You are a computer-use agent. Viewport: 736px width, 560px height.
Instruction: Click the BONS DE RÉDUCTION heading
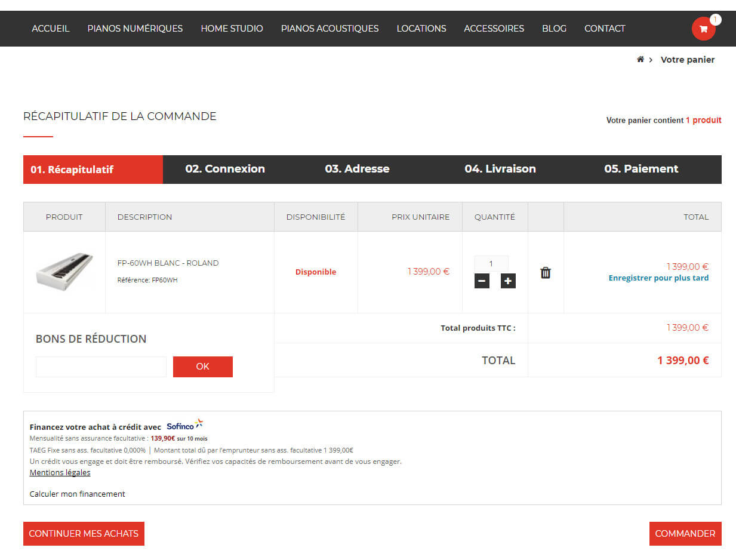tap(91, 339)
